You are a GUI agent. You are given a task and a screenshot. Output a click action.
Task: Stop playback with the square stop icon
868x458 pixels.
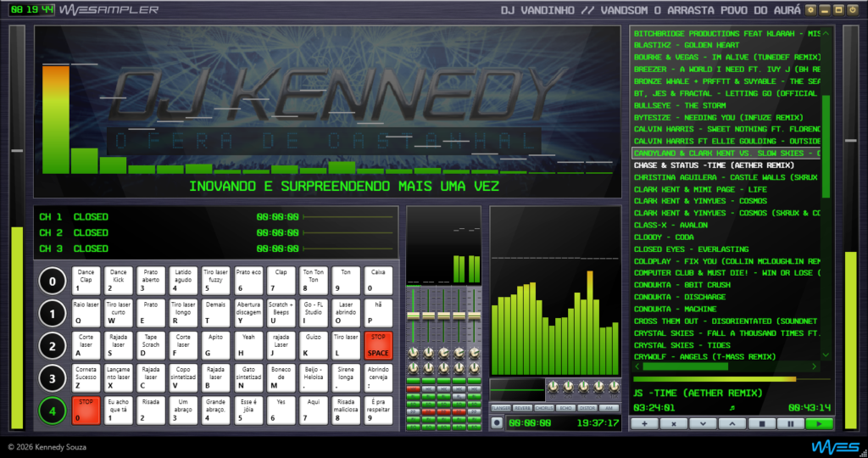(762, 422)
